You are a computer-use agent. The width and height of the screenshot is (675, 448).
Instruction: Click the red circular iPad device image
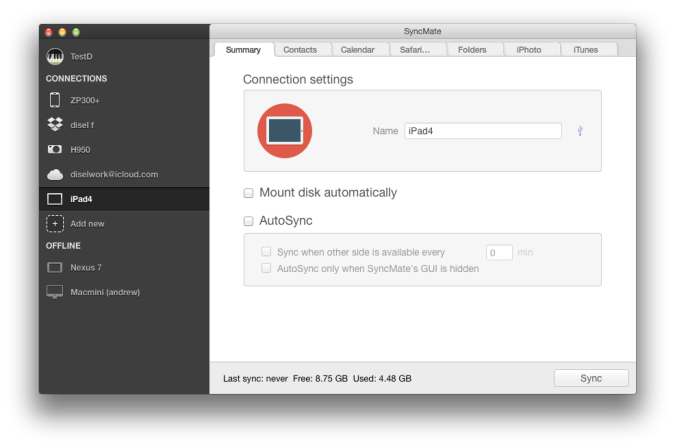(x=285, y=130)
